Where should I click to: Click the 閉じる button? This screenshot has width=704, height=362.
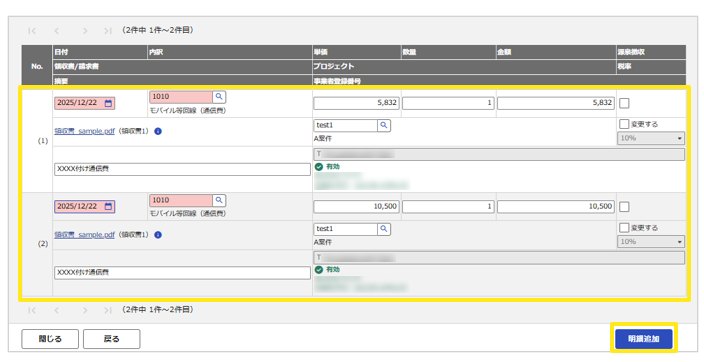pos(50,339)
